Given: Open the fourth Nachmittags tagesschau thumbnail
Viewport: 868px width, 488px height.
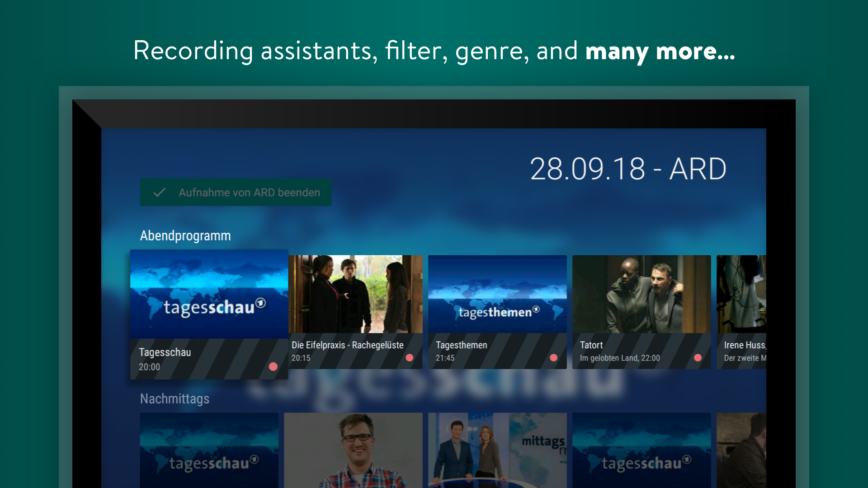Looking at the screenshot, I should pos(641,450).
